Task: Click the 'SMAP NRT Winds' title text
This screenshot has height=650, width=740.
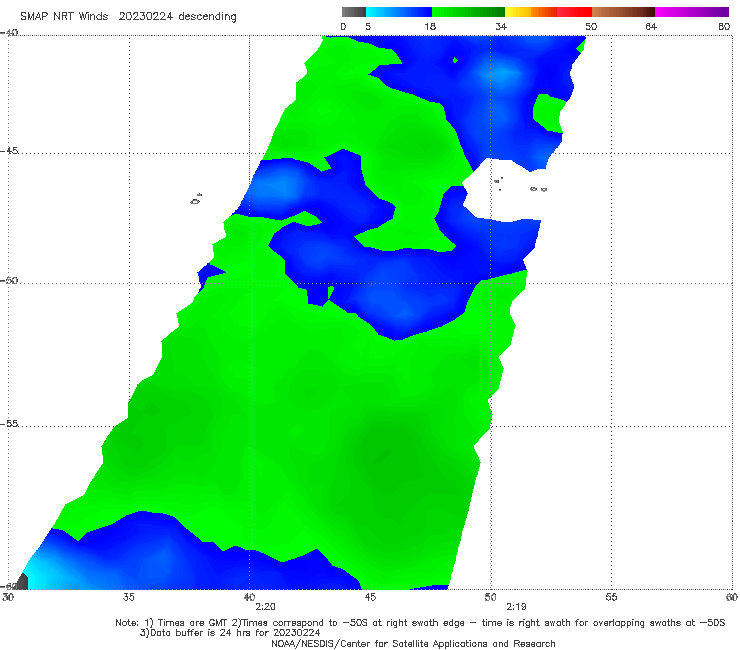Action: [x=64, y=17]
